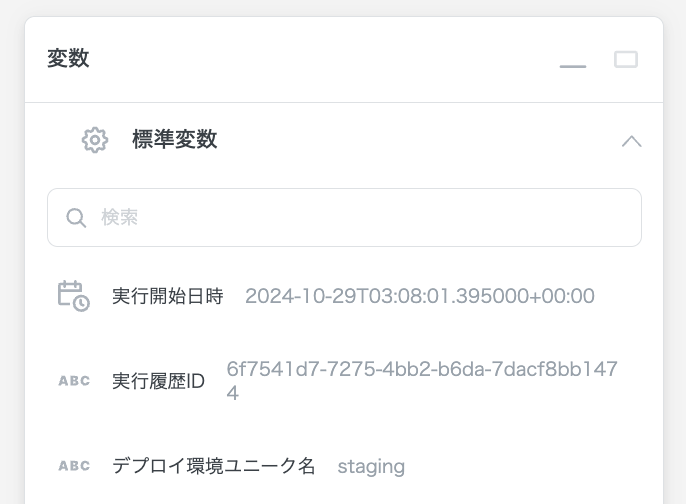Click the gear icon beside 標準変数
Viewport: 686px width, 504px height.
click(95, 140)
